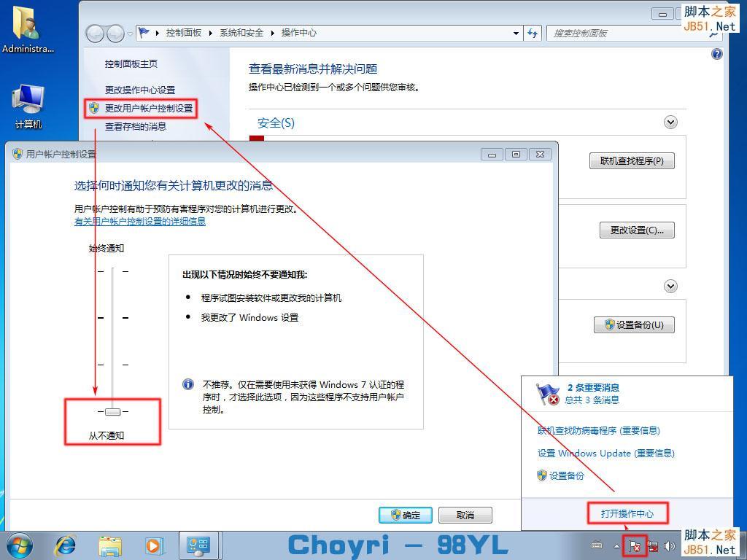Screen dimensions: 747x560
Task: Click the UAC notification level slider handle
Action: pos(112,412)
